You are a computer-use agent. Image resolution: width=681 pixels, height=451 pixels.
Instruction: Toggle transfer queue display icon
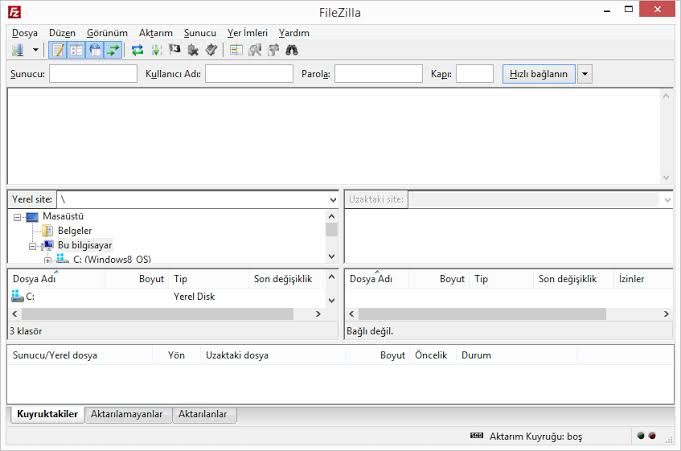tap(113, 50)
